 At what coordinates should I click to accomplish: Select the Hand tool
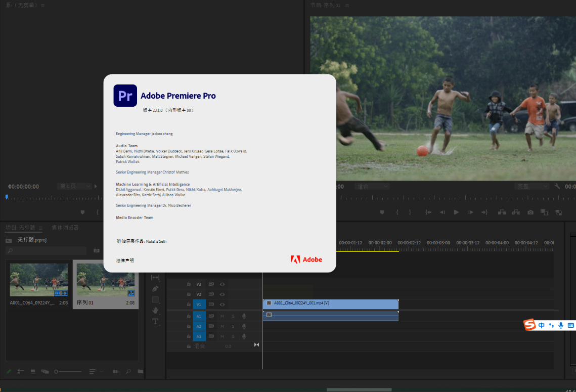point(155,311)
